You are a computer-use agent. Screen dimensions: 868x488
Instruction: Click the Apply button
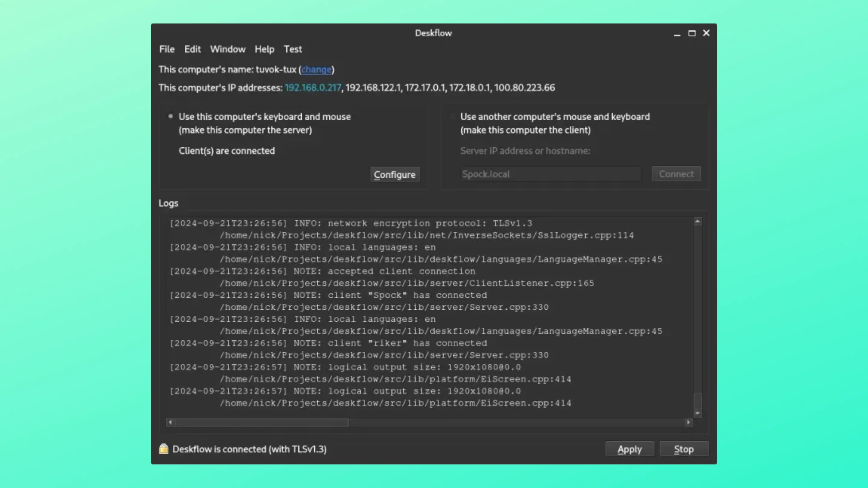[629, 449]
